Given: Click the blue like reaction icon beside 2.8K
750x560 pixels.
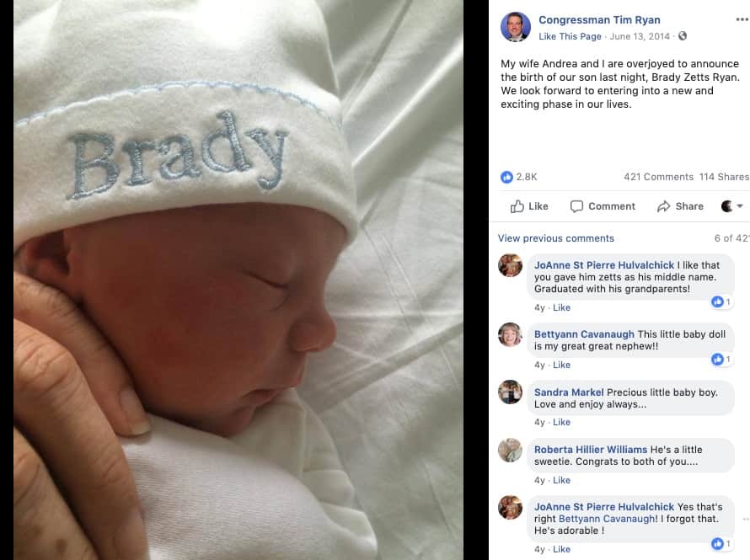Looking at the screenshot, I should click(506, 177).
